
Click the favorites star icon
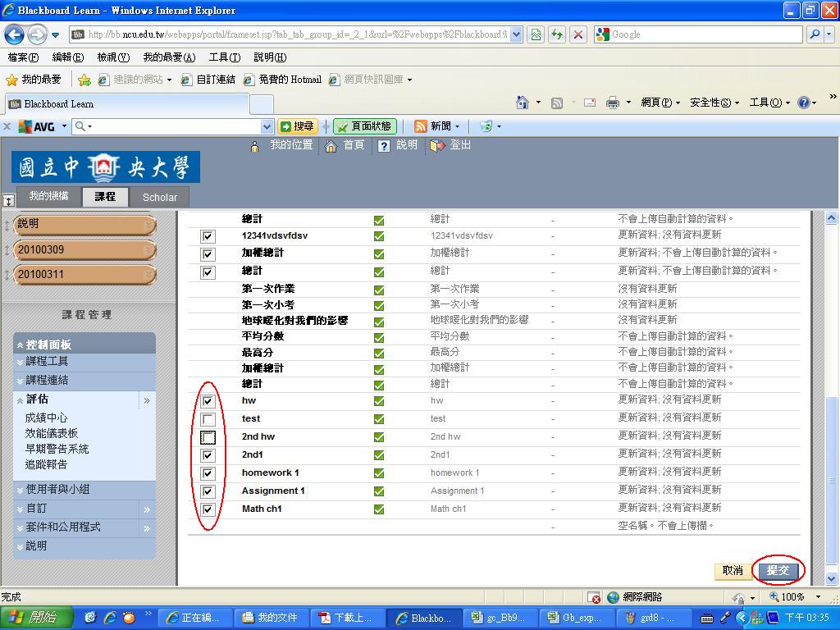point(11,80)
